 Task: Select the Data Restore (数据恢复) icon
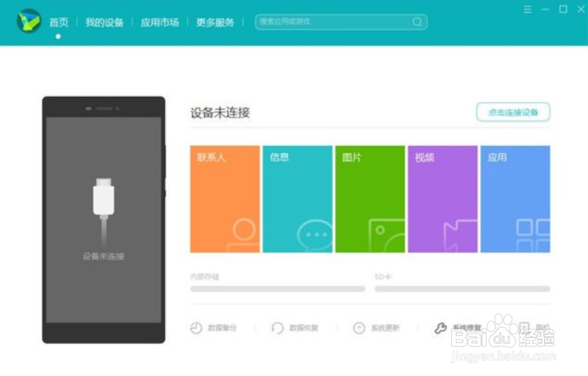[277, 328]
